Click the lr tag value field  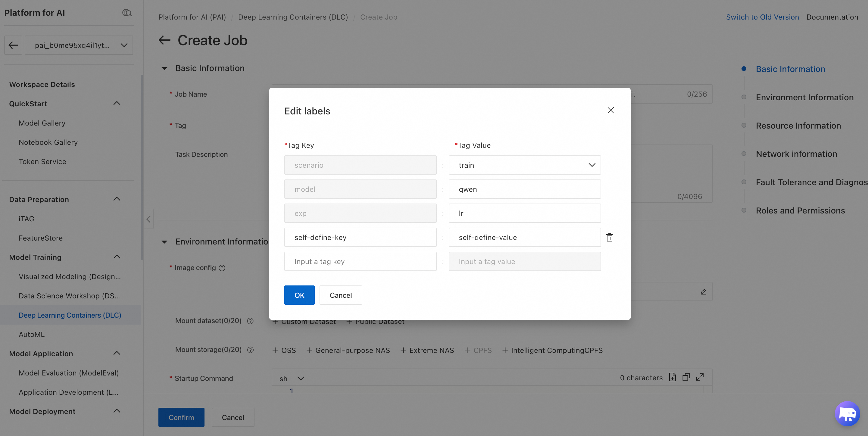(x=525, y=213)
